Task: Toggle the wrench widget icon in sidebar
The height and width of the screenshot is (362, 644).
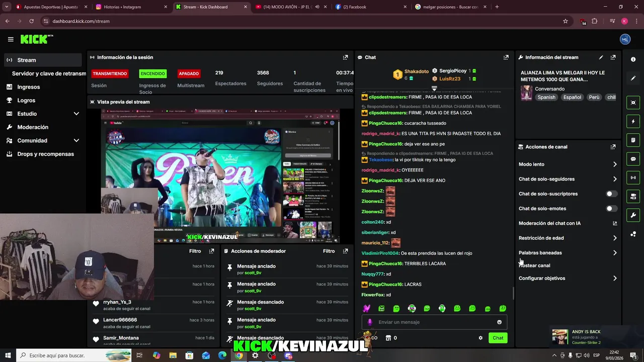Action: tap(633, 215)
